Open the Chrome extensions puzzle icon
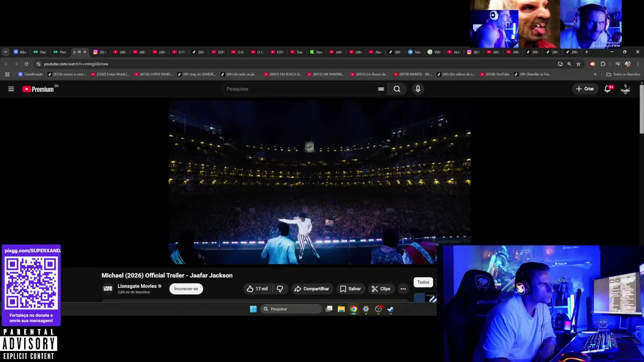The height and width of the screenshot is (362, 644). (603, 64)
